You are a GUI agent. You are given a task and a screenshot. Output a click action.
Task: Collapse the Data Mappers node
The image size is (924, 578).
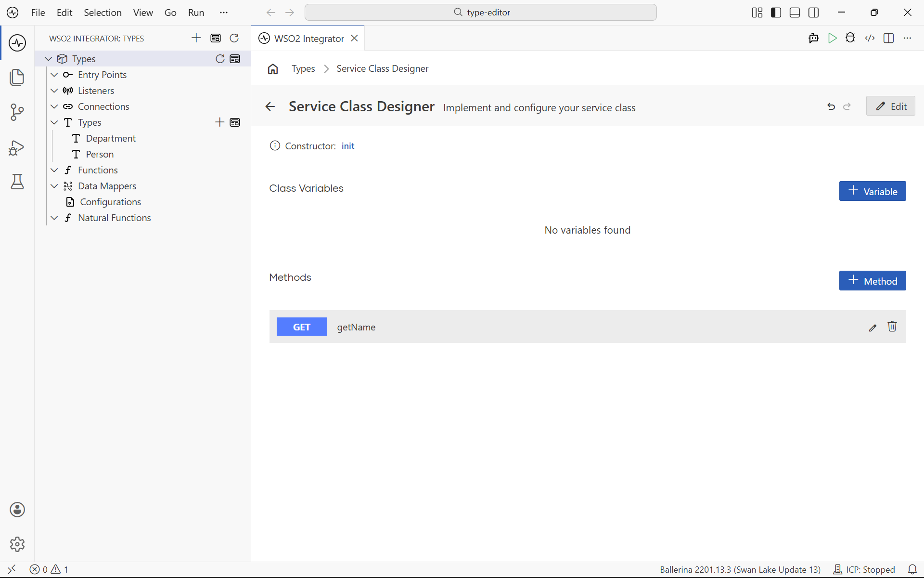(x=54, y=186)
